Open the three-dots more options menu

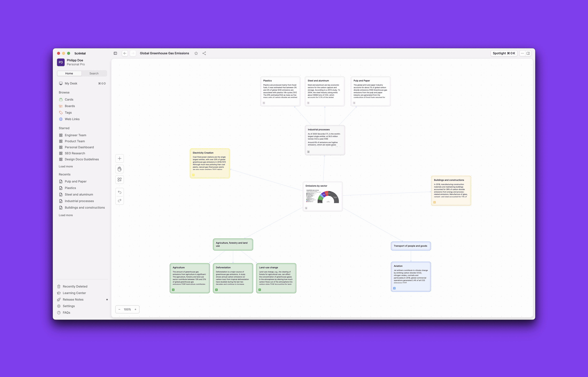point(522,53)
